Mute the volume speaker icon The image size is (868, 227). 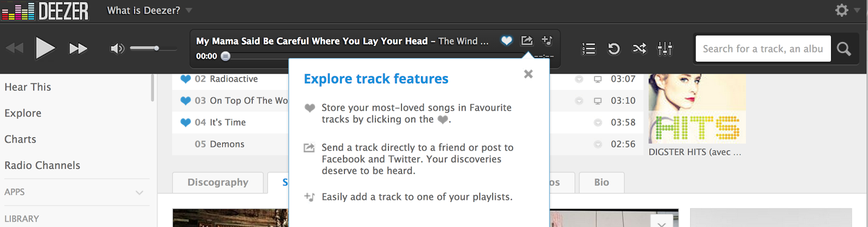tap(117, 49)
